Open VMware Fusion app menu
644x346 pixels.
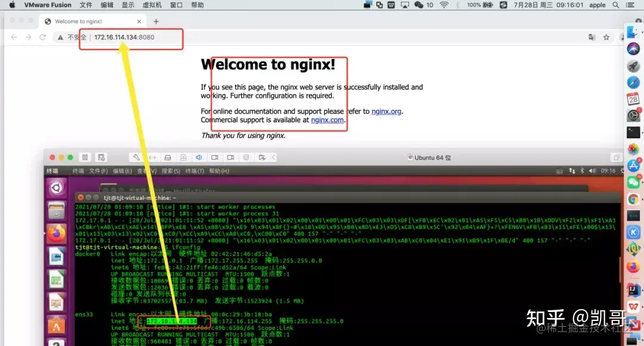(x=48, y=5)
